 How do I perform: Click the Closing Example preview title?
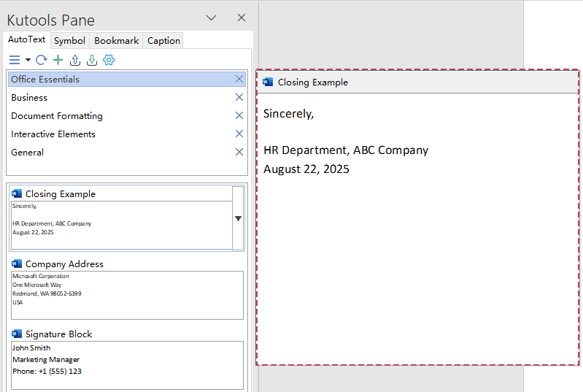pos(312,82)
